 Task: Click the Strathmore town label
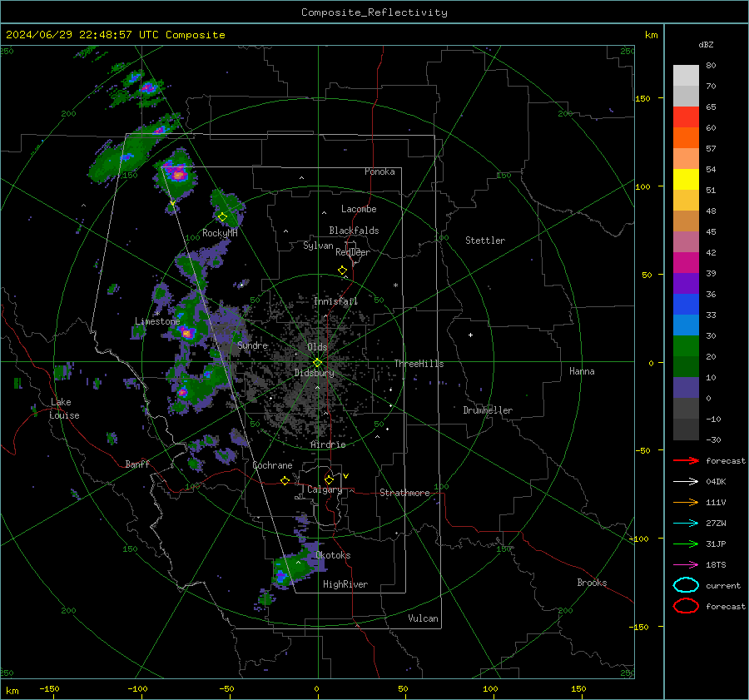[404, 493]
